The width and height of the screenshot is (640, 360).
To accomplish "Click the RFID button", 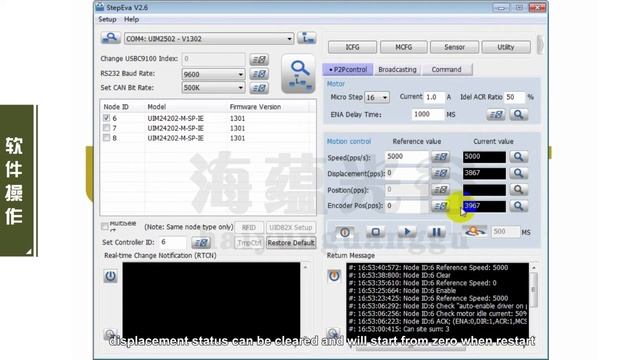I will [249, 227].
